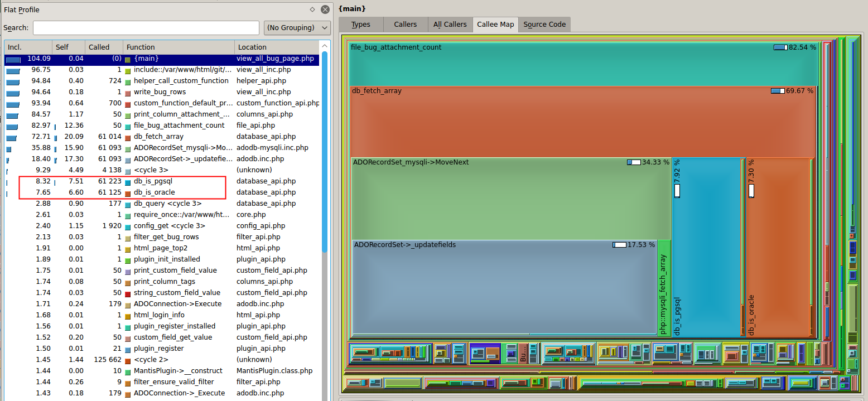Click the color square beside db_is_oracle row
This screenshot has width=868, height=401.
(128, 192)
